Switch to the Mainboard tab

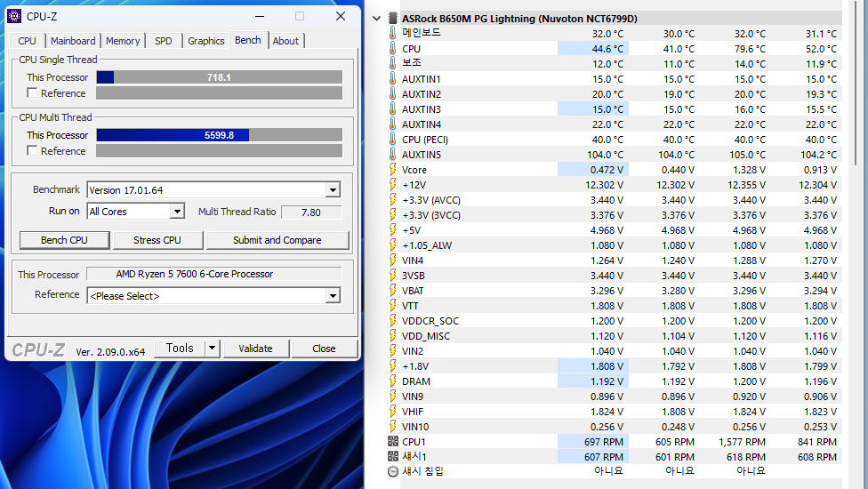coord(73,41)
